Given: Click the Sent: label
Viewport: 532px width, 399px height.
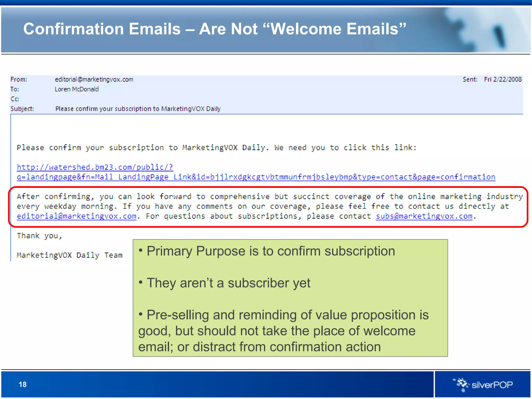Looking at the screenshot, I should tap(470, 79).
